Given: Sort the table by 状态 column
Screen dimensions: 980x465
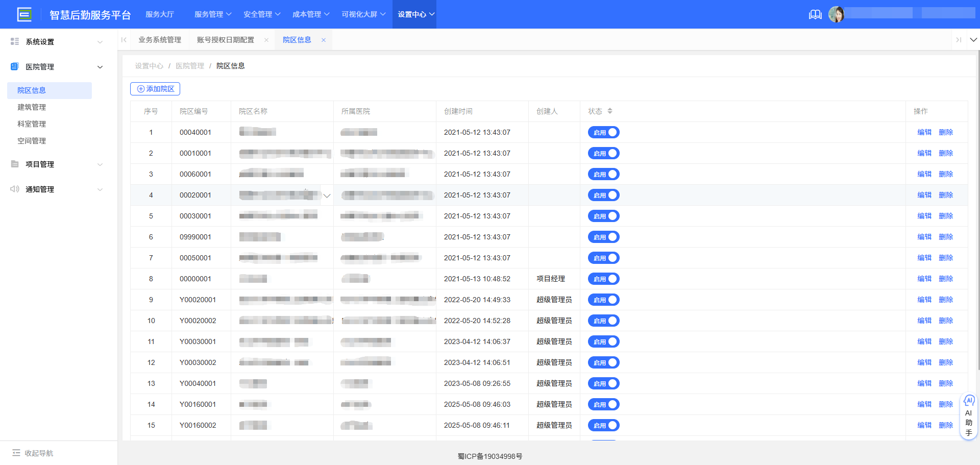Looking at the screenshot, I should pos(610,111).
